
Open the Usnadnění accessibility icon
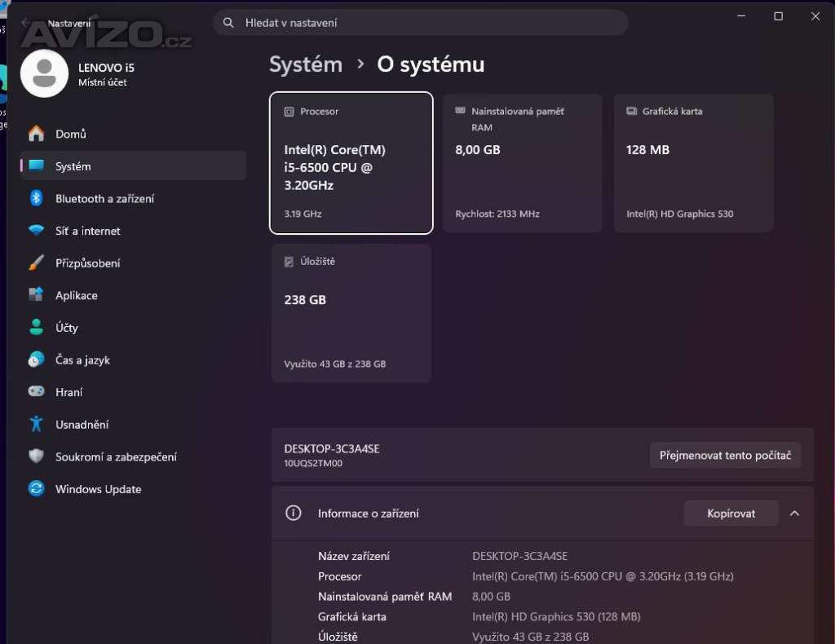click(36, 424)
